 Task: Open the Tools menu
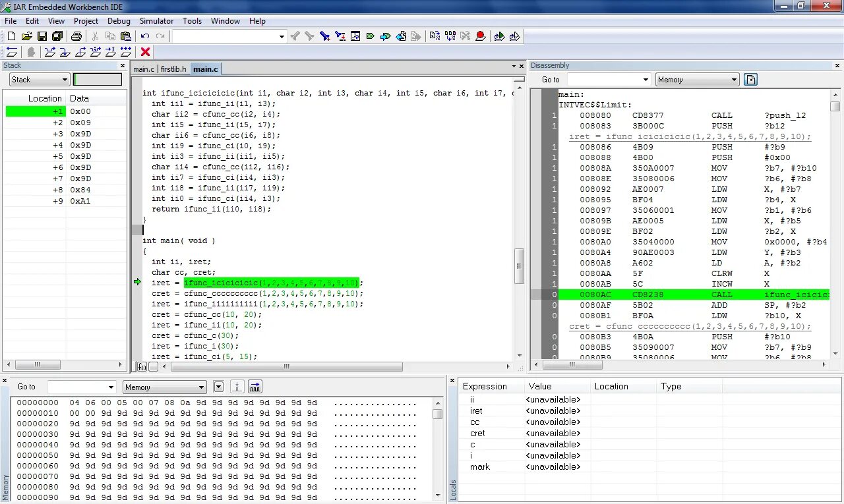(192, 21)
